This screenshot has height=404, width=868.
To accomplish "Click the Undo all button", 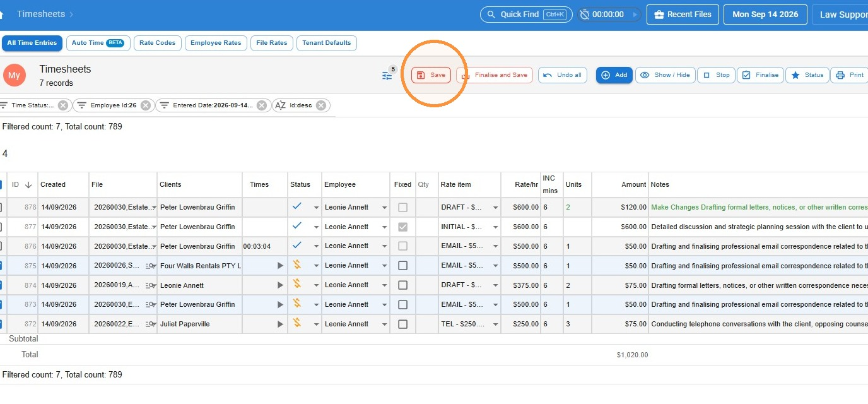I will click(x=563, y=75).
